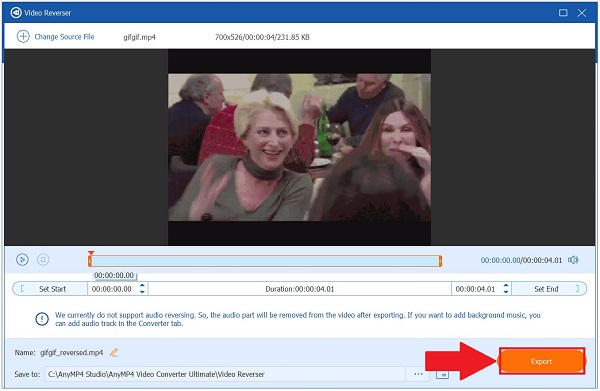The image size is (600, 391).
Task: Edit output name with pencil icon
Action: 114,352
